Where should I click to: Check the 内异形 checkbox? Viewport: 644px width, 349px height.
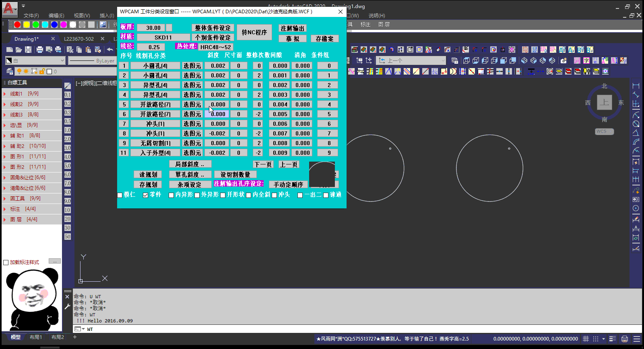[171, 195]
